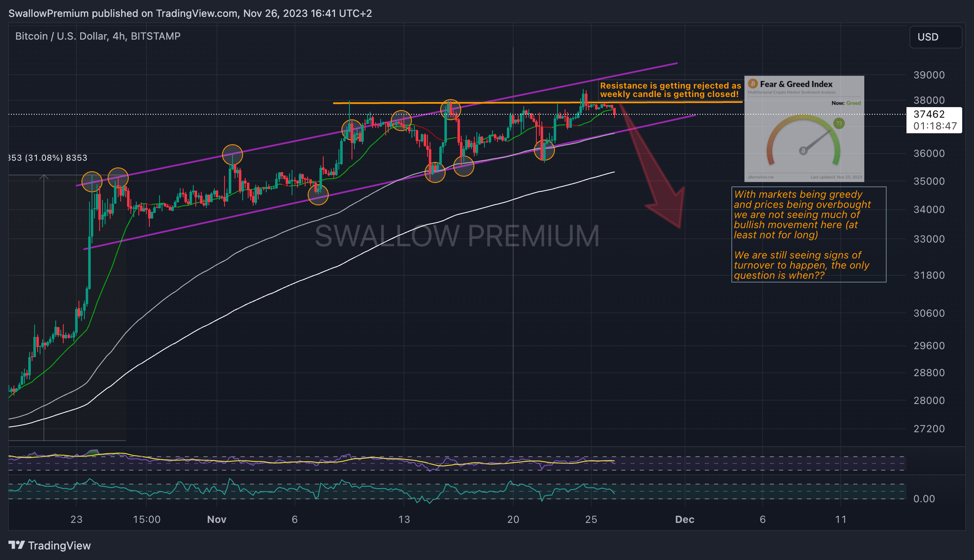Click the 'Now: Greed' status text
Viewport: 974px width, 560px height.
[x=846, y=103]
